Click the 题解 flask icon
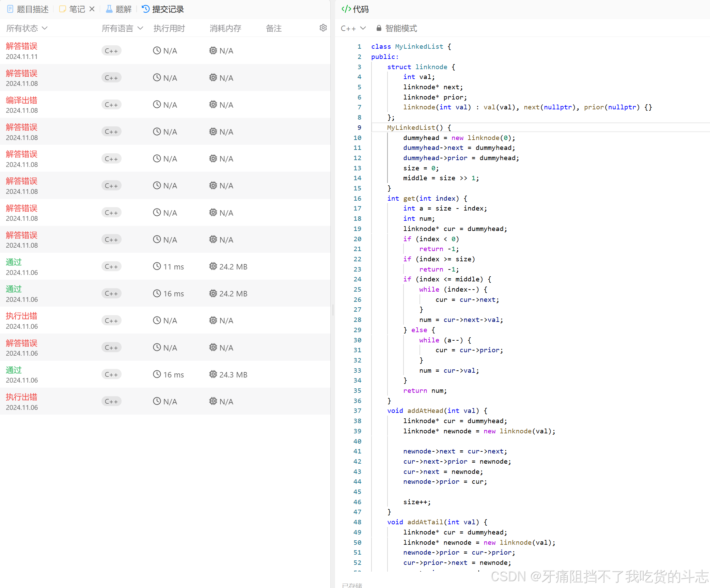 click(109, 9)
